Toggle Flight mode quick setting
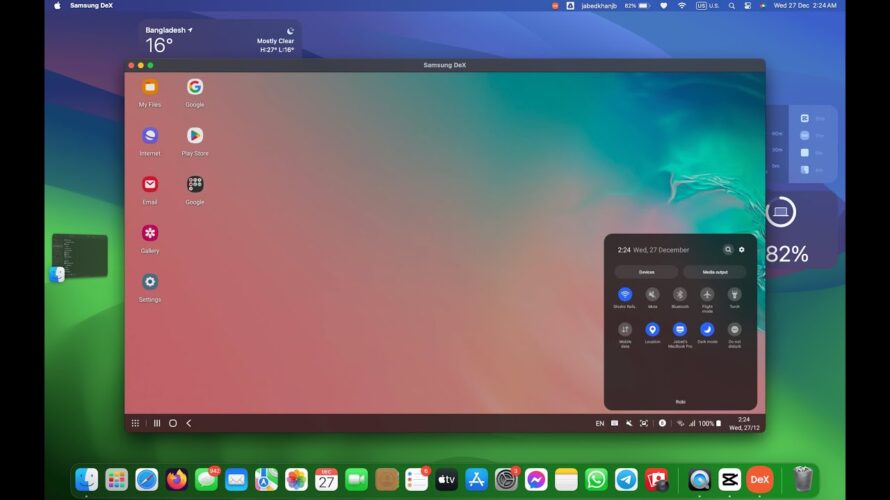 [x=707, y=295]
